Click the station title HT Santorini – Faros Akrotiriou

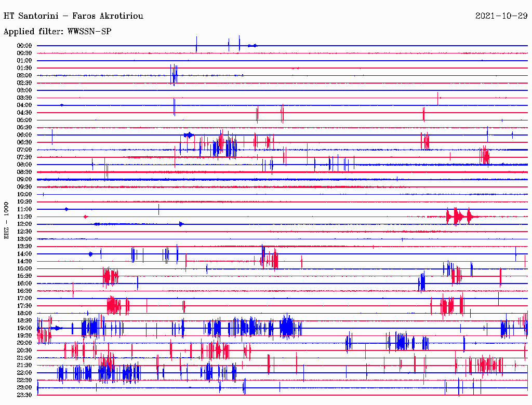click(x=73, y=16)
